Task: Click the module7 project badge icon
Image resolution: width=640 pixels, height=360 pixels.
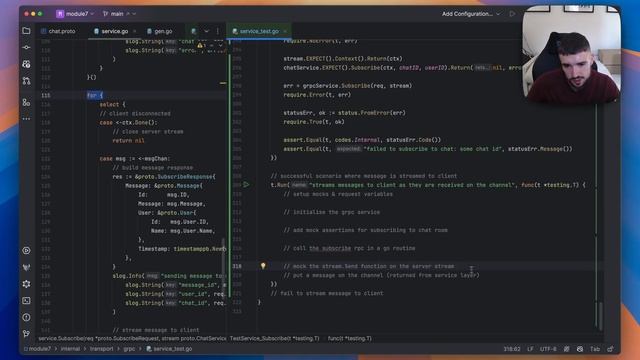Action: (60, 14)
